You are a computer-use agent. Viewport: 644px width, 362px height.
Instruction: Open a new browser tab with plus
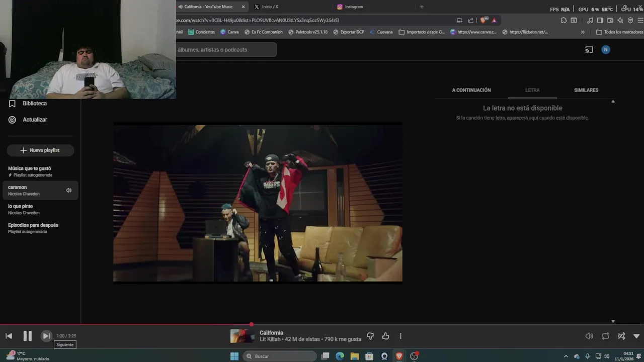pos(422,7)
